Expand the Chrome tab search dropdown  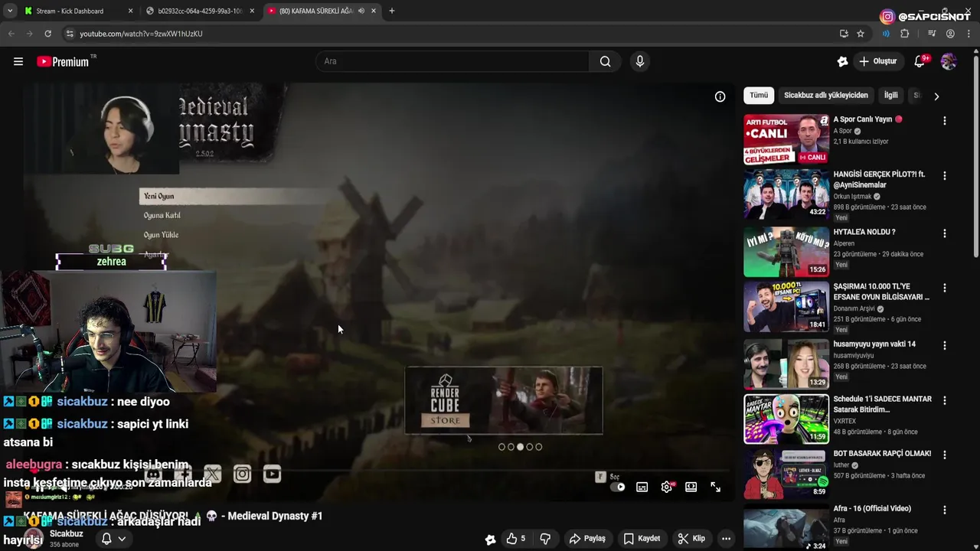(9, 11)
